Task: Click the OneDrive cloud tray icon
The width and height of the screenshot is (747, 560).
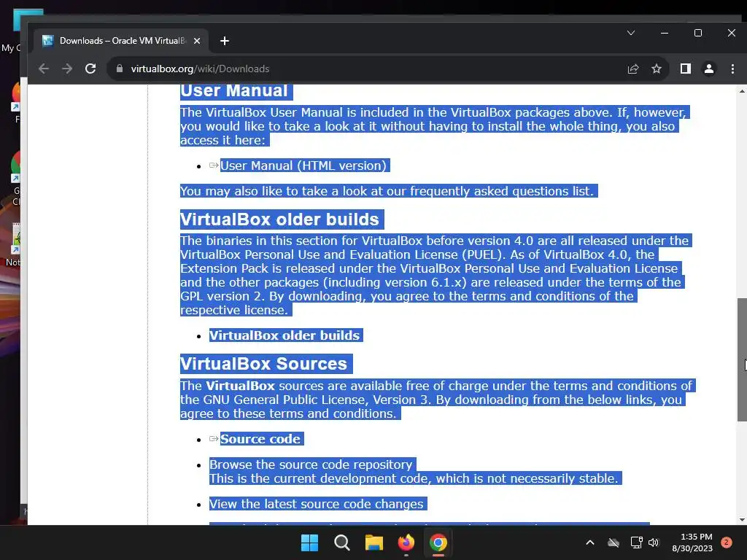Action: click(614, 542)
